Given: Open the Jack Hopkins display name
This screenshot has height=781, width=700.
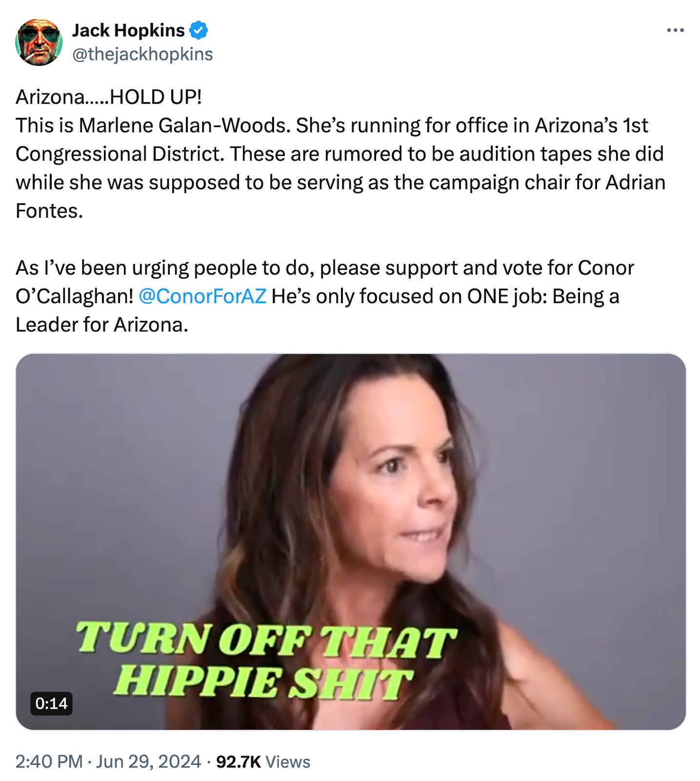Looking at the screenshot, I should click(x=128, y=30).
